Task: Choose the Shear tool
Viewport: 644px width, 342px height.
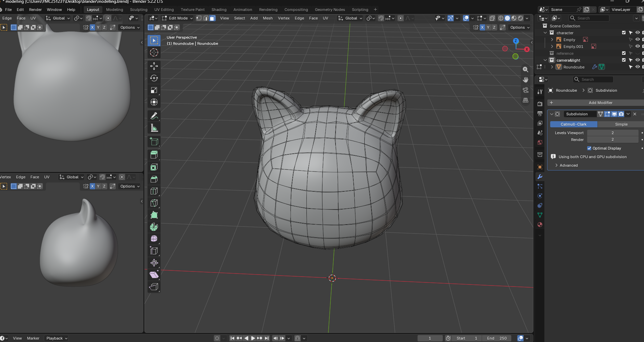Action: click(154, 275)
